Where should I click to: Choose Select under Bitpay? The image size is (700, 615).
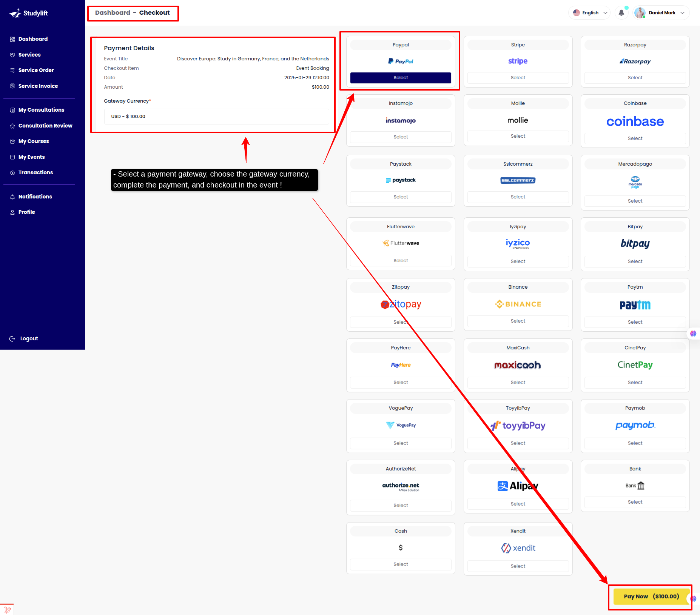coord(635,261)
